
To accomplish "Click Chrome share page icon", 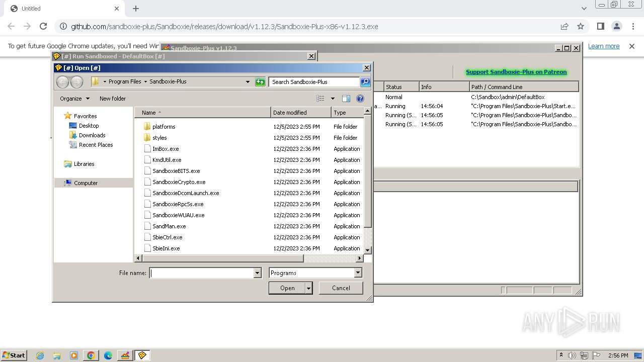I will [565, 26].
